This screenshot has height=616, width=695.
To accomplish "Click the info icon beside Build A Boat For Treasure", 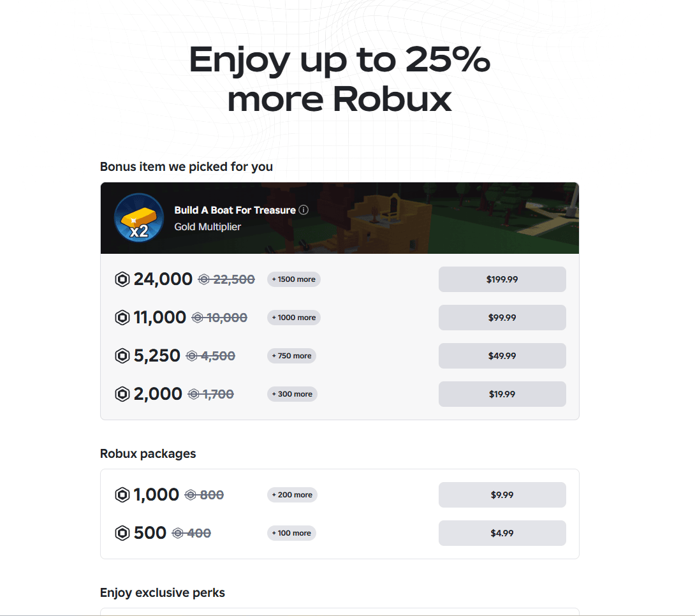I will (x=304, y=210).
